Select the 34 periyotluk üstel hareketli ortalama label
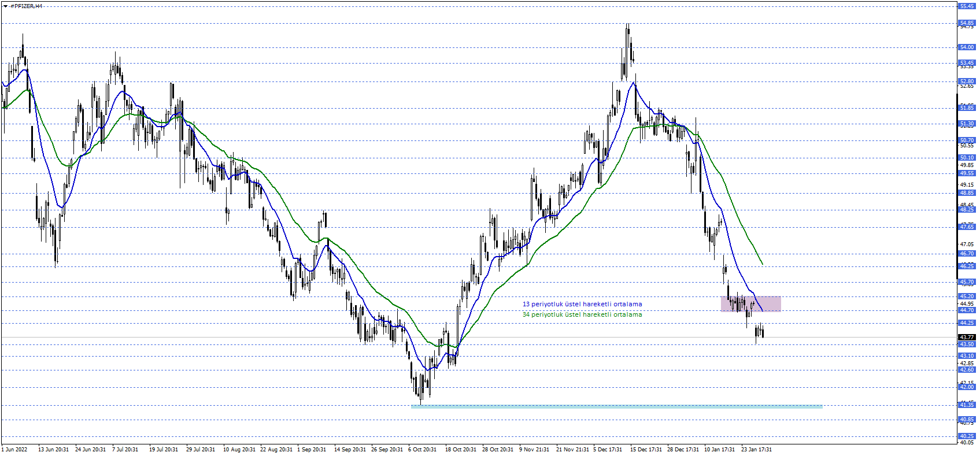The width and height of the screenshot is (980, 456). (x=582, y=314)
